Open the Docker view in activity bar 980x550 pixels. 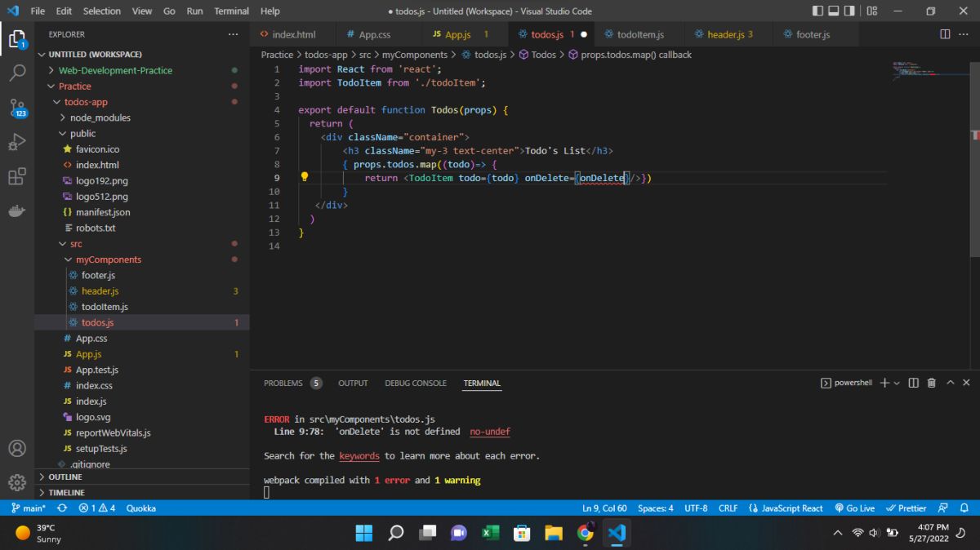(x=16, y=211)
